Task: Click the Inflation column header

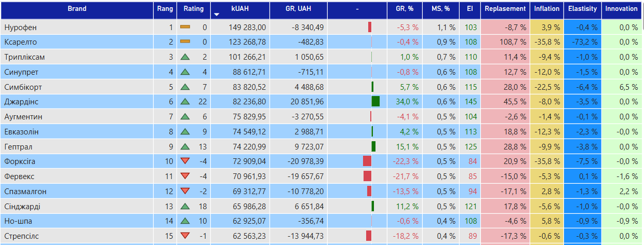Action: click(x=547, y=9)
